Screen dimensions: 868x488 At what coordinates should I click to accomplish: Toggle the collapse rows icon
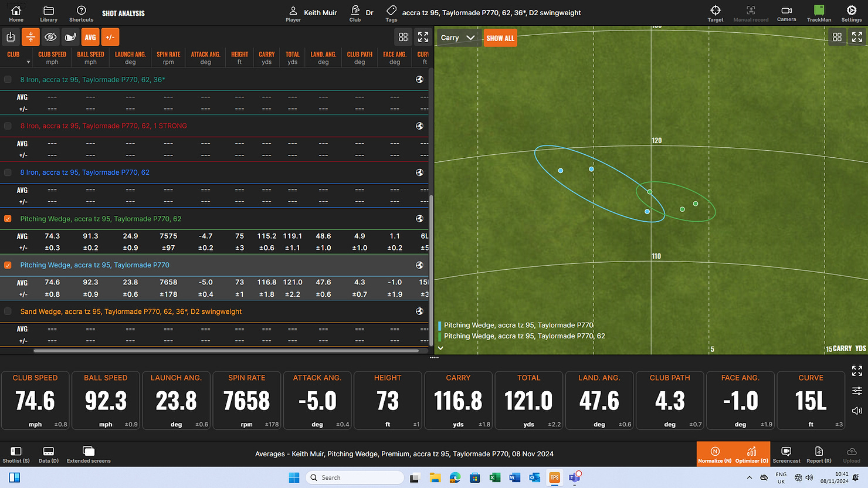click(30, 37)
